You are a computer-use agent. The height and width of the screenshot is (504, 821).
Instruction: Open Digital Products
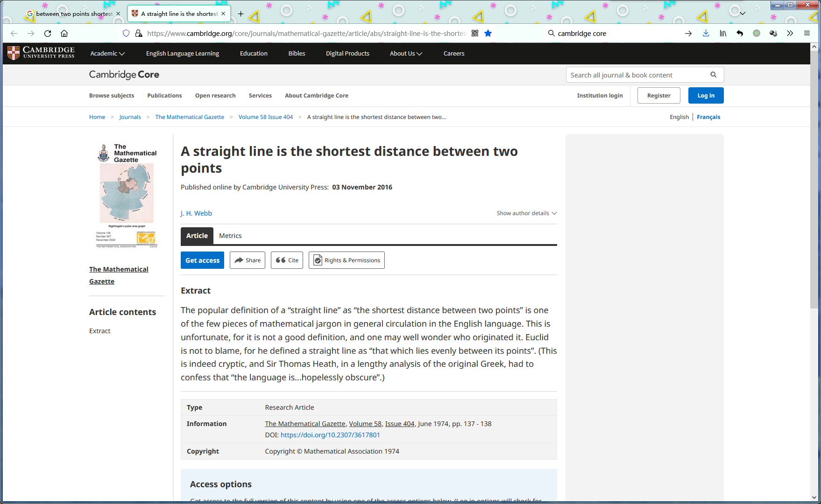[347, 54]
